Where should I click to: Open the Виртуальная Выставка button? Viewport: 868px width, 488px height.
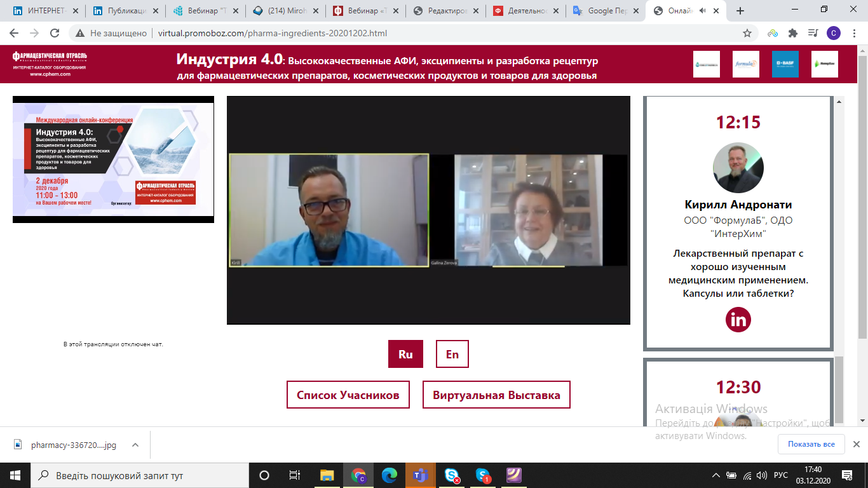[x=496, y=395]
